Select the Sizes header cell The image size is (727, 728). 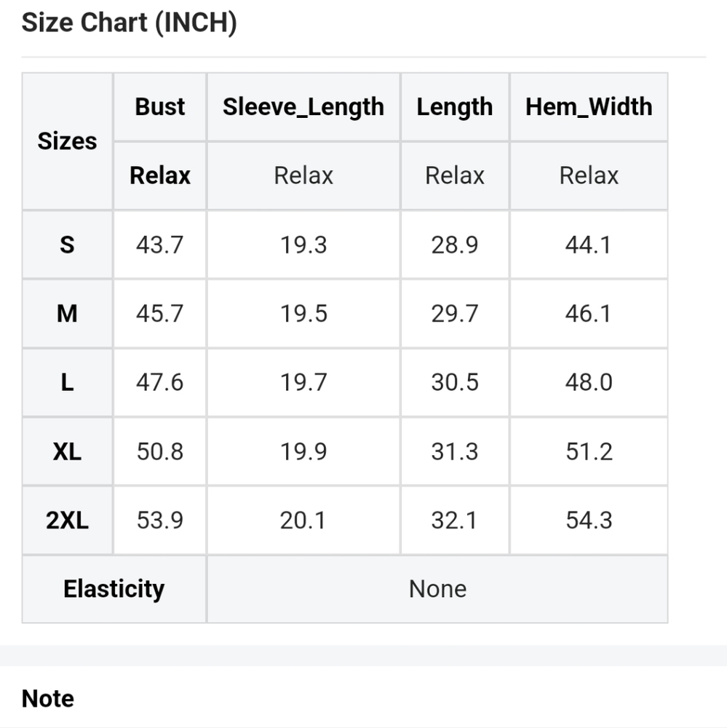tap(67, 141)
